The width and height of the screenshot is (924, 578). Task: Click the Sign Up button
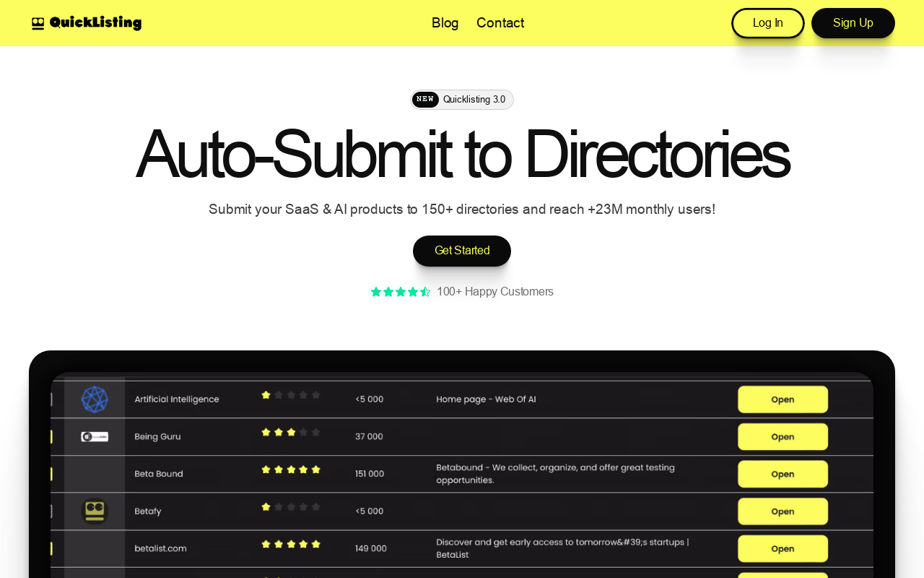point(853,23)
